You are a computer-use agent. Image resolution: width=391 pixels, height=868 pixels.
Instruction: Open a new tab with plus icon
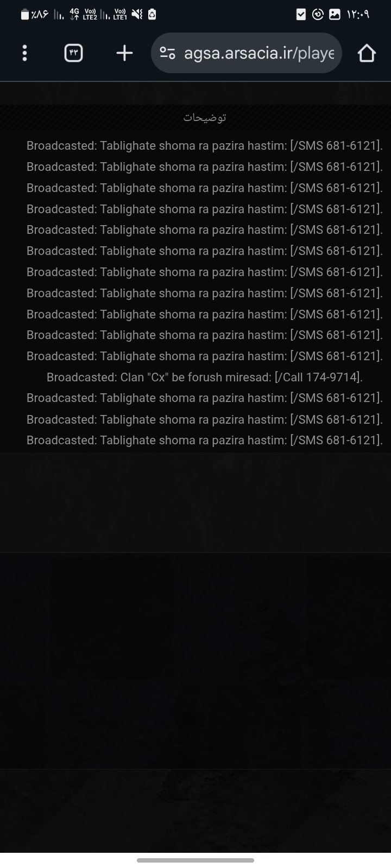pyautogui.click(x=124, y=53)
